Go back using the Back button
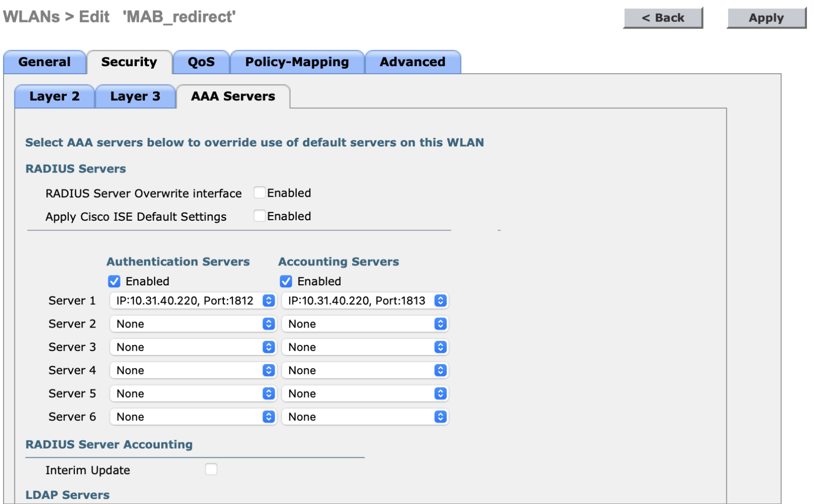Viewport: 814px width, 504px height. point(663,18)
